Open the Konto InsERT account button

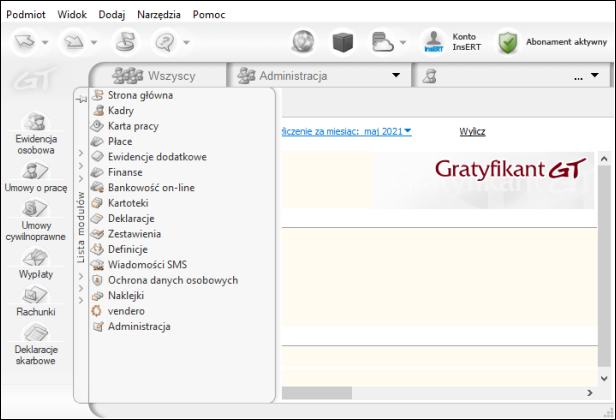pyautogui.click(x=451, y=42)
